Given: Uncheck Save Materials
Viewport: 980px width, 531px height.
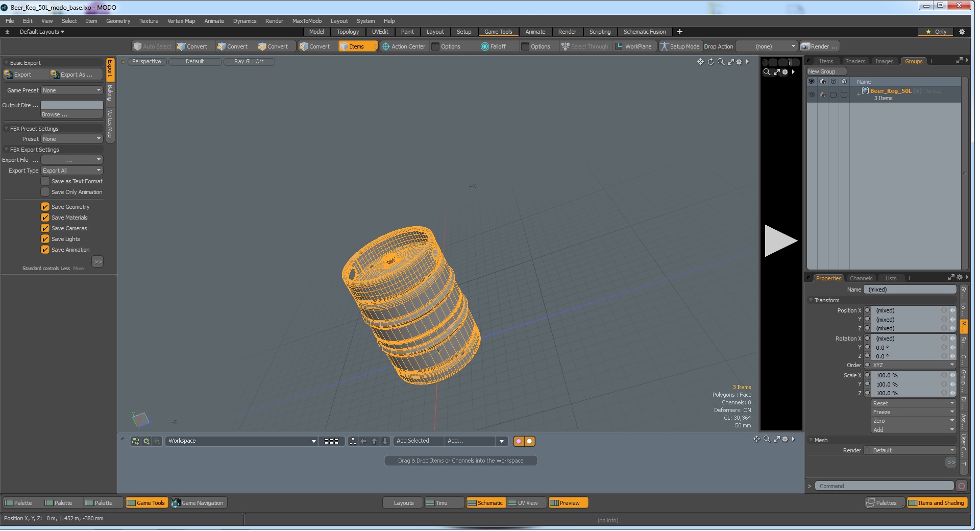Looking at the screenshot, I should click(x=45, y=218).
